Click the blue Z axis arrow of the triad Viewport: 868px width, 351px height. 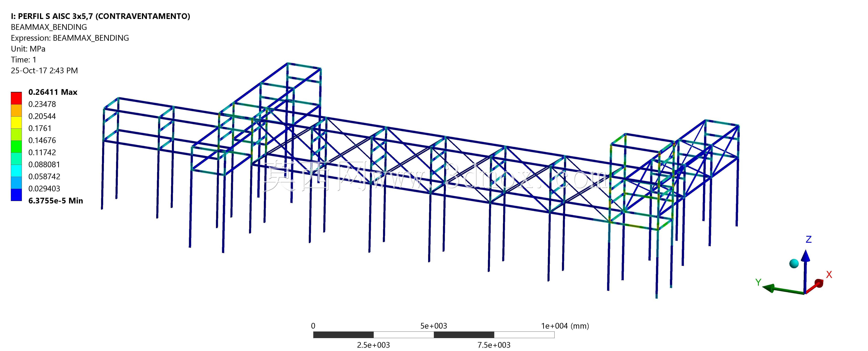805,271
